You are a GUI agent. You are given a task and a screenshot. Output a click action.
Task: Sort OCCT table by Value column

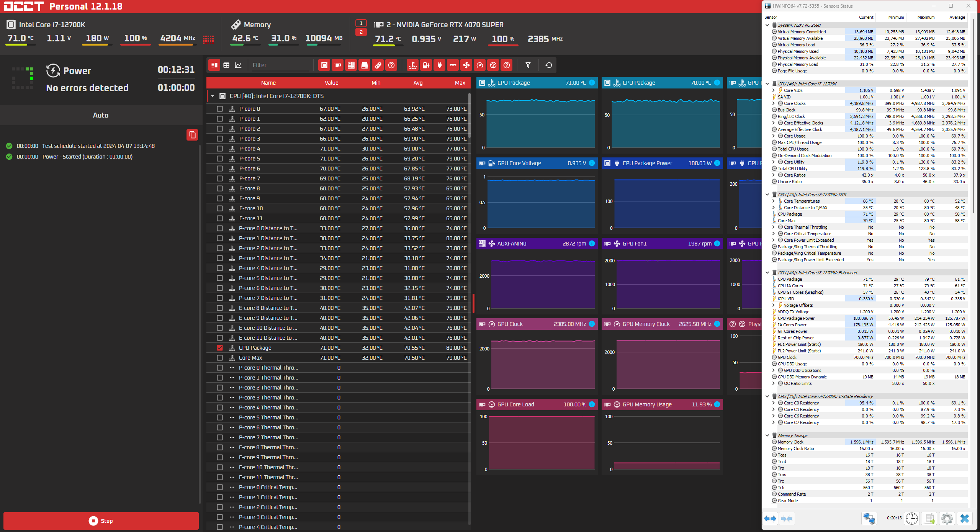[x=331, y=83]
